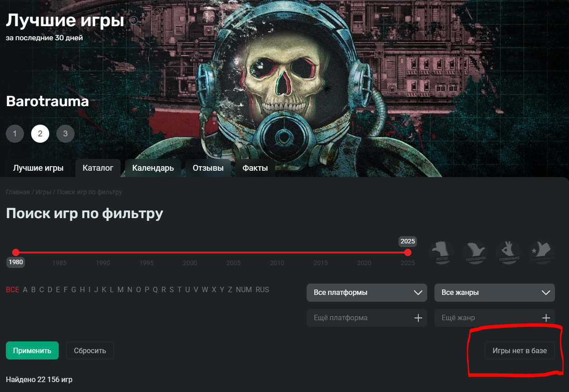Image resolution: width=569 pixels, height=392 pixels.
Task: Click the 2025 end handle of year slider
Action: pyautogui.click(x=408, y=252)
